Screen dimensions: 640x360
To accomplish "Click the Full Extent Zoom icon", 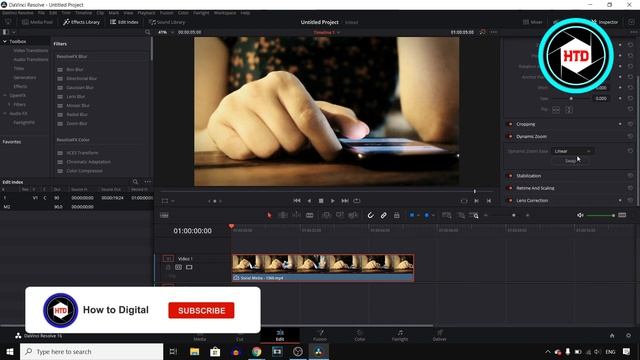I will 447,215.
